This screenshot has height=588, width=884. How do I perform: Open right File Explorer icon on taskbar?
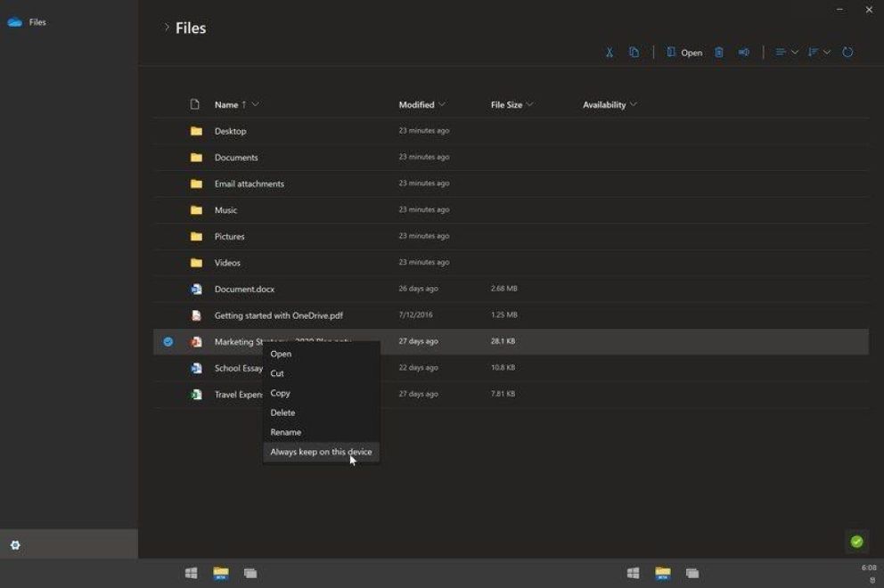point(663,573)
